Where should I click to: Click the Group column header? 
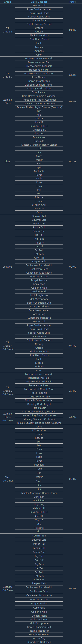pos(7,2)
